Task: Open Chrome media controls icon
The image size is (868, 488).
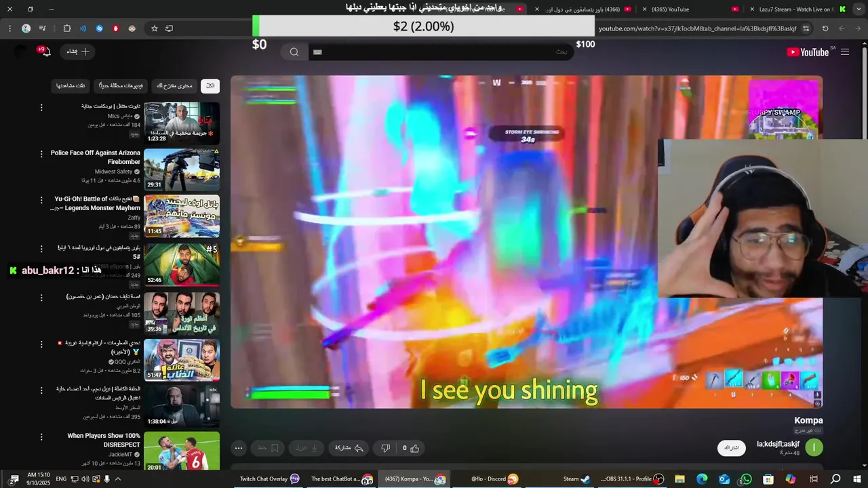Action: tap(43, 28)
